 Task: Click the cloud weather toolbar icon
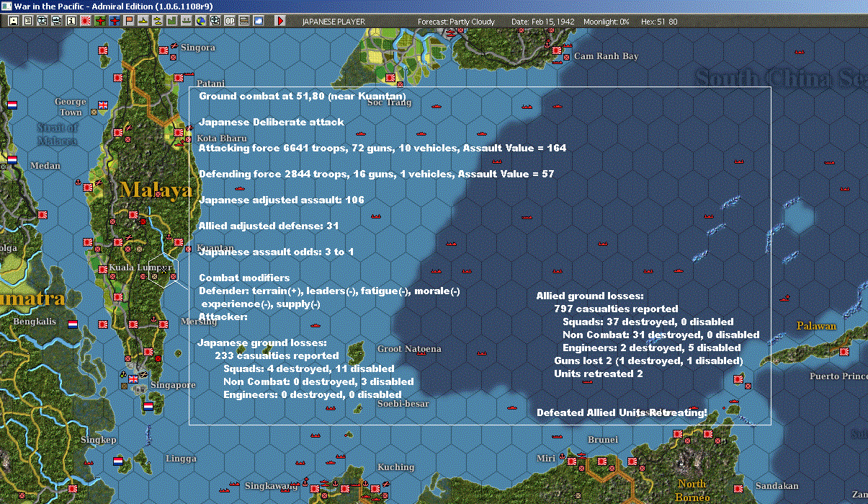click(258, 21)
